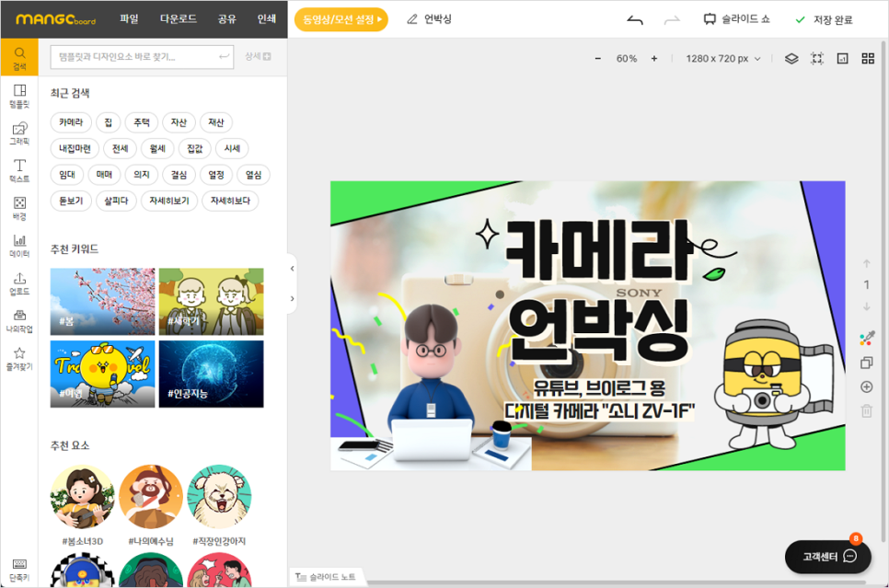Move slide down with down arrow

(866, 306)
